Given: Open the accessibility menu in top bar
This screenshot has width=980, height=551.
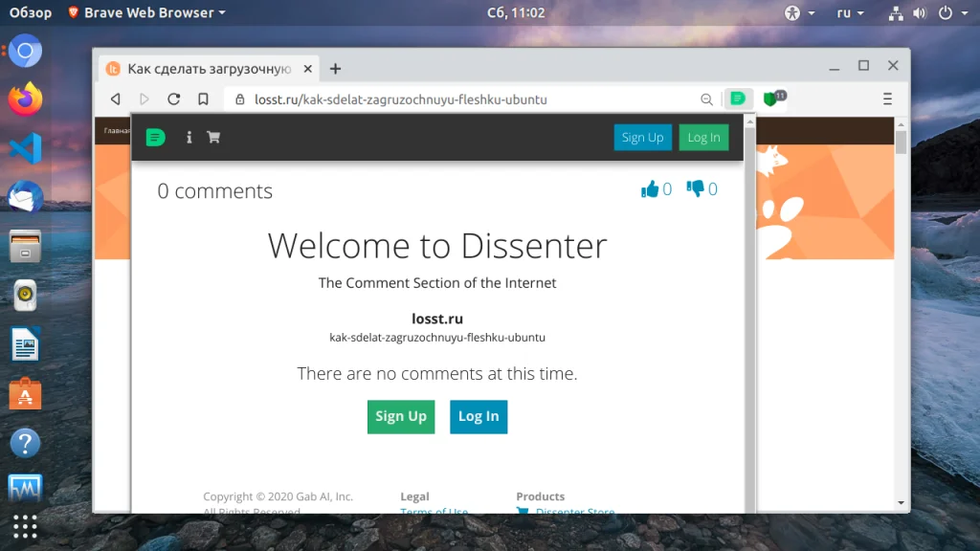Looking at the screenshot, I should click(799, 12).
